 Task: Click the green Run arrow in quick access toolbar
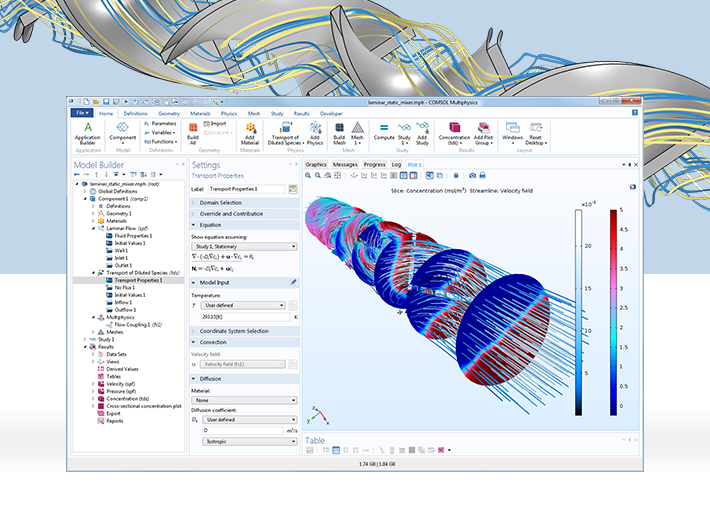point(126,102)
